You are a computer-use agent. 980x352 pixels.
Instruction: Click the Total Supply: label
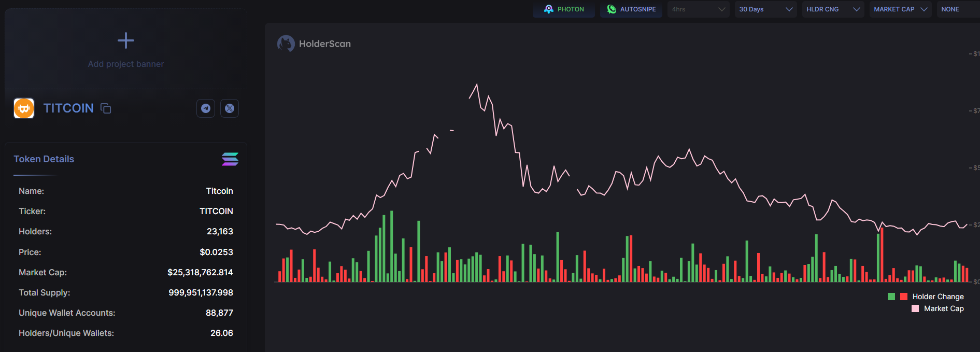(45, 293)
